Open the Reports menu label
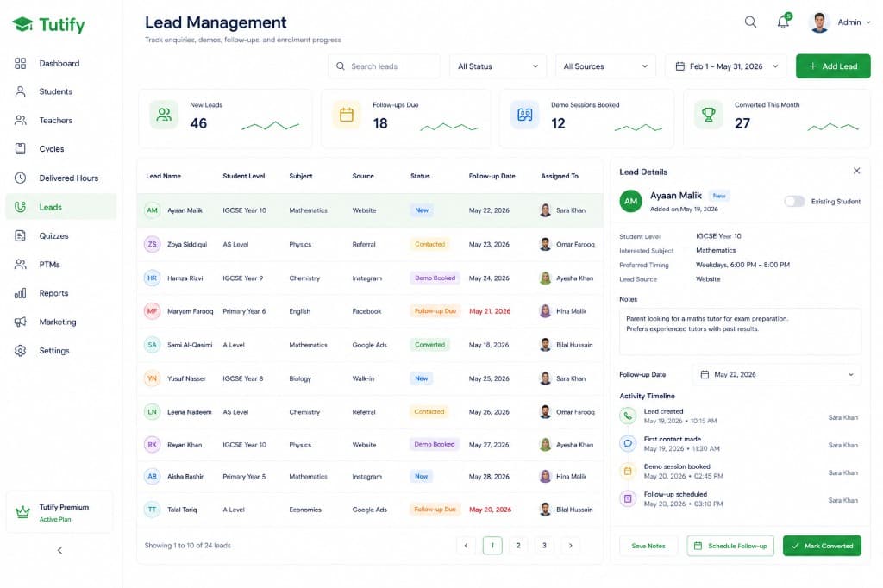Screen dimensions: 883x588 point(53,293)
